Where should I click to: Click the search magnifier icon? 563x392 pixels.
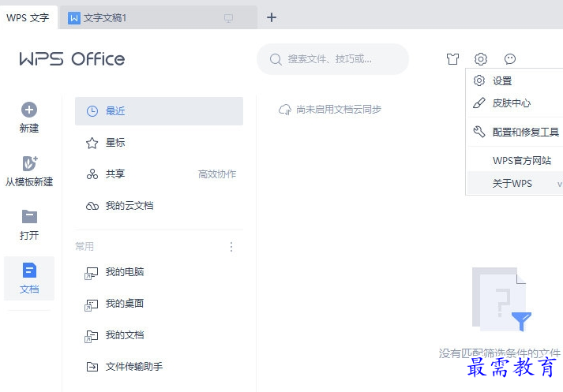click(x=276, y=59)
